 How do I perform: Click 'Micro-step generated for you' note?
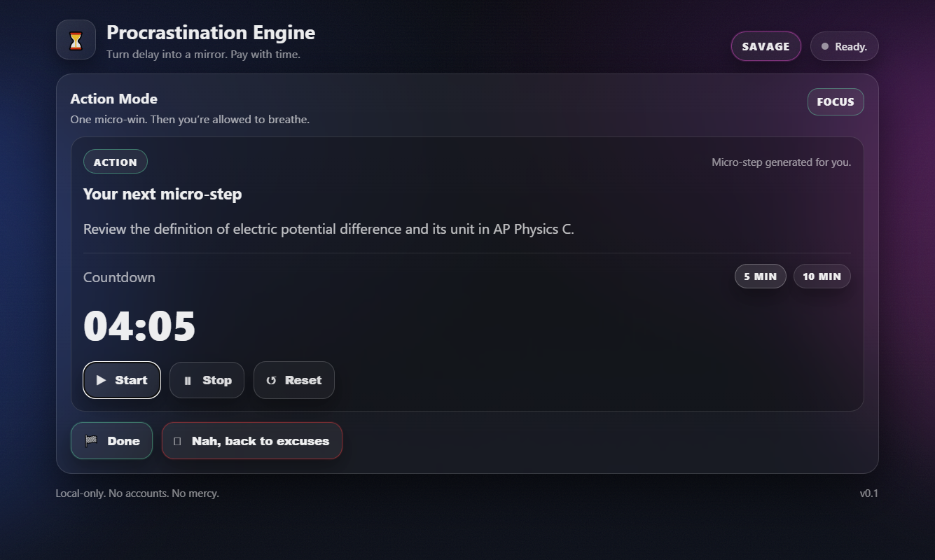[x=781, y=162]
